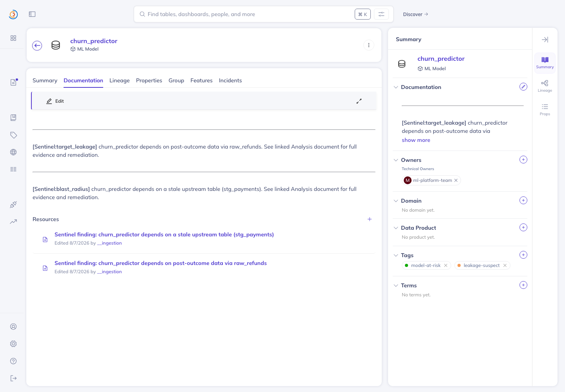The image size is (565, 392).
Task: Expand documentation with show more
Action: [416, 140]
